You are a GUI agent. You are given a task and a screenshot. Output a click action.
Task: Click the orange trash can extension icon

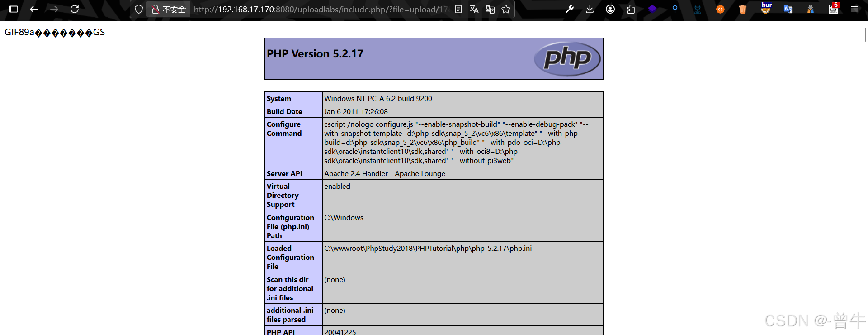coord(743,9)
